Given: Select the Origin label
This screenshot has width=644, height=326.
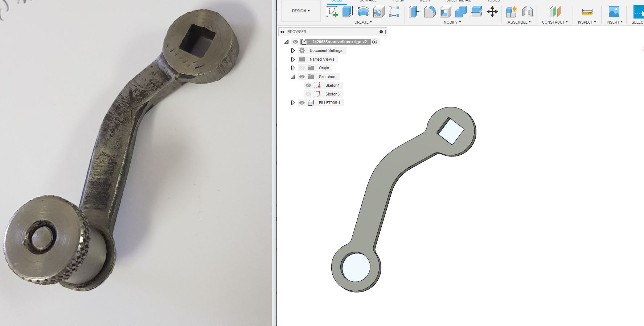Looking at the screenshot, I should [324, 68].
